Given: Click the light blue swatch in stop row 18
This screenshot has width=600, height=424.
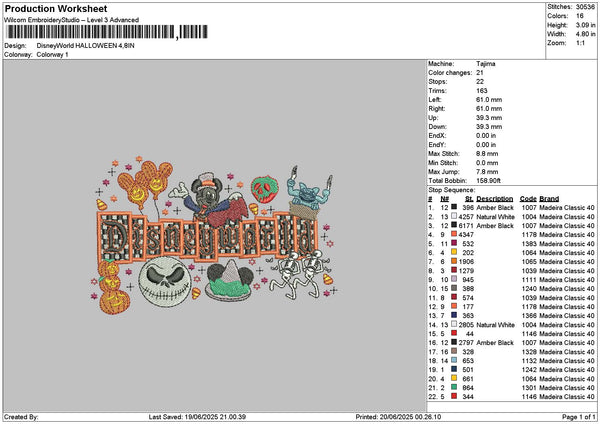Looking at the screenshot, I should click(x=454, y=360).
